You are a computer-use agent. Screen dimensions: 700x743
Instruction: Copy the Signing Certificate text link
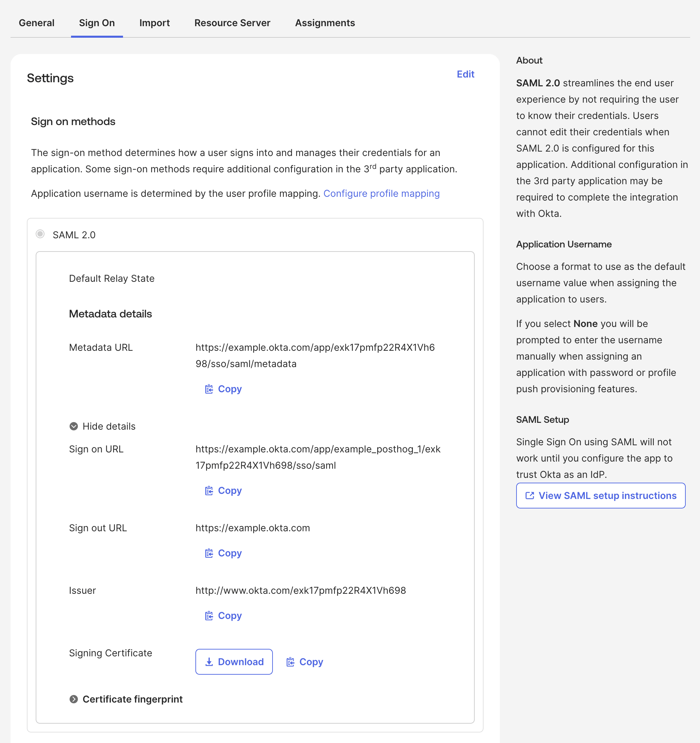(x=311, y=661)
